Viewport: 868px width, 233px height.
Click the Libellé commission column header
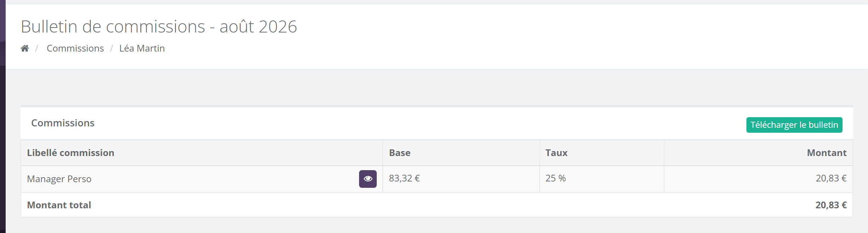(x=71, y=153)
